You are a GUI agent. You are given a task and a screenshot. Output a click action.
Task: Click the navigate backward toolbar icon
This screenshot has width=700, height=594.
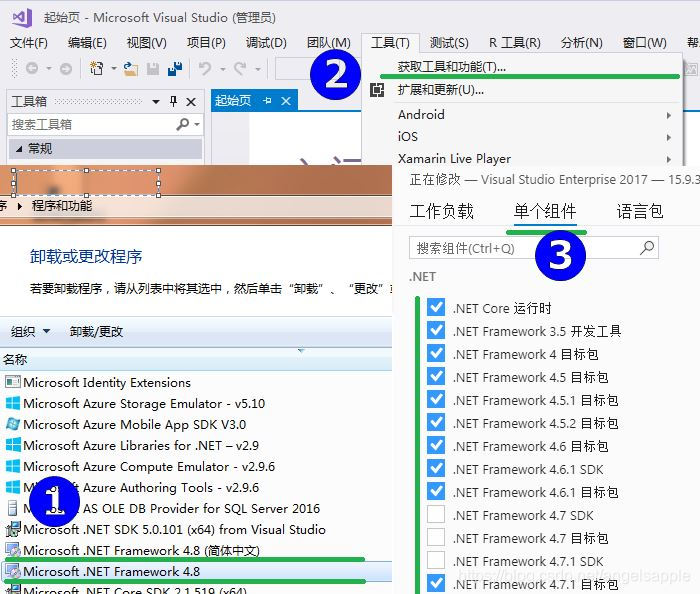[32, 68]
